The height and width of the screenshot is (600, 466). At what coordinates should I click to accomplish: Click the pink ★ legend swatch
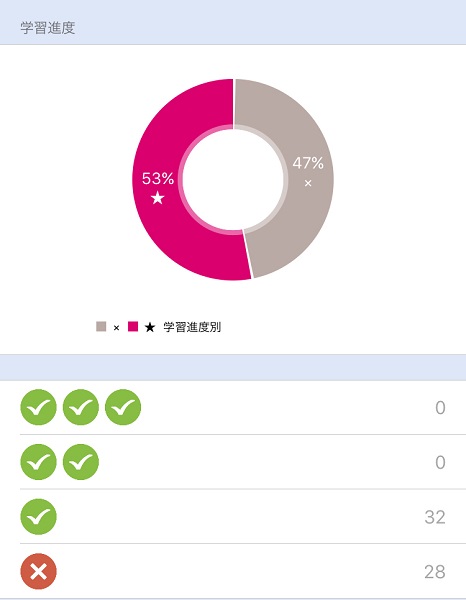[x=133, y=326]
